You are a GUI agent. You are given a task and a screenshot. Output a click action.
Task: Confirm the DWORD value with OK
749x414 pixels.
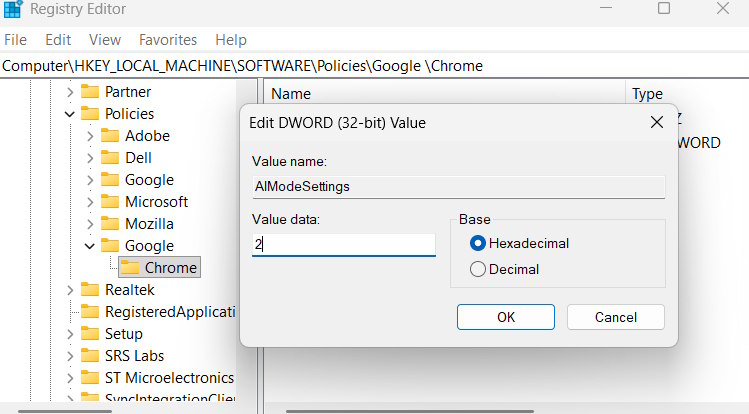coord(506,317)
